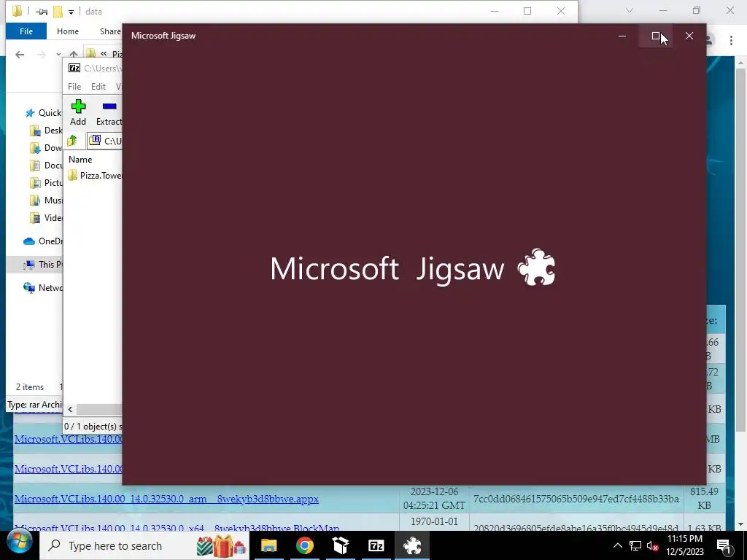Viewport: 747px width, 560px height.
Task: Close the data Explorer window
Action: [x=561, y=11]
